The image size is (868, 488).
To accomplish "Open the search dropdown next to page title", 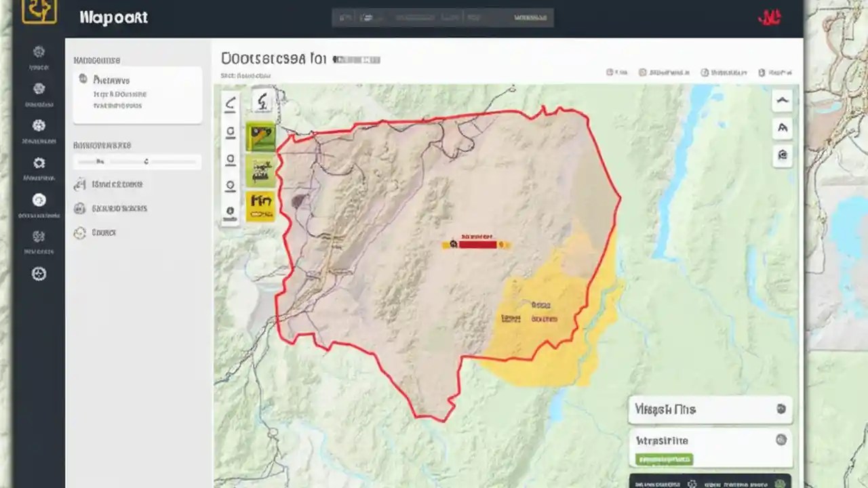I will [x=356, y=59].
